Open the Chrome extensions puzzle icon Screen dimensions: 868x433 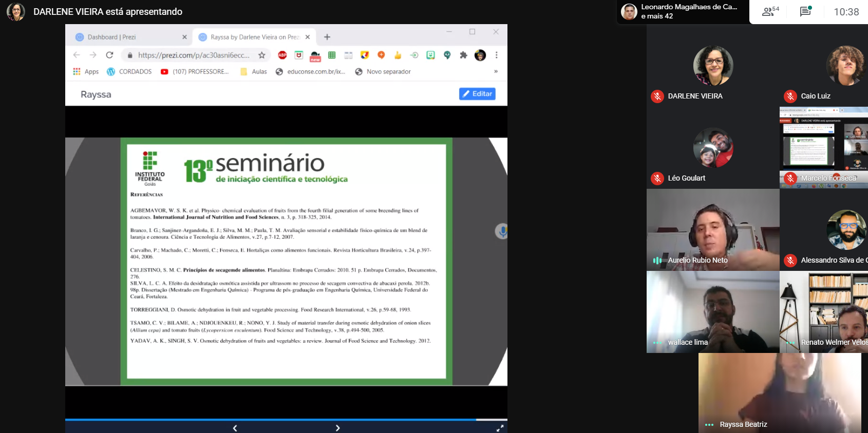pyautogui.click(x=463, y=55)
